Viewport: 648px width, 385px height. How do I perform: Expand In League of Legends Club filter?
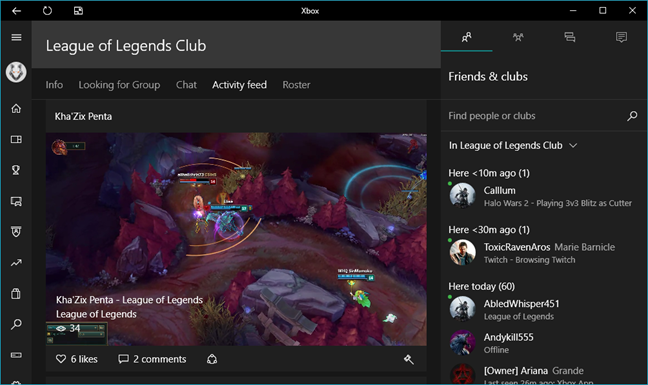(513, 145)
